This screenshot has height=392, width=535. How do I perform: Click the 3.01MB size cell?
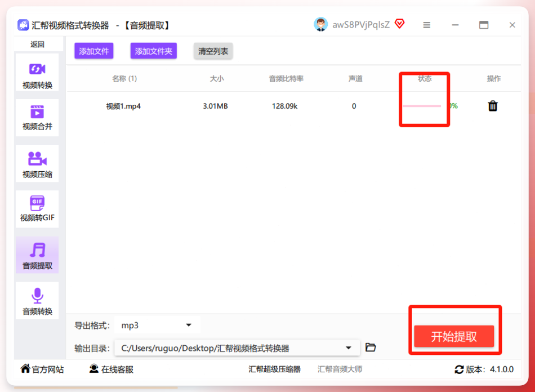coord(215,106)
